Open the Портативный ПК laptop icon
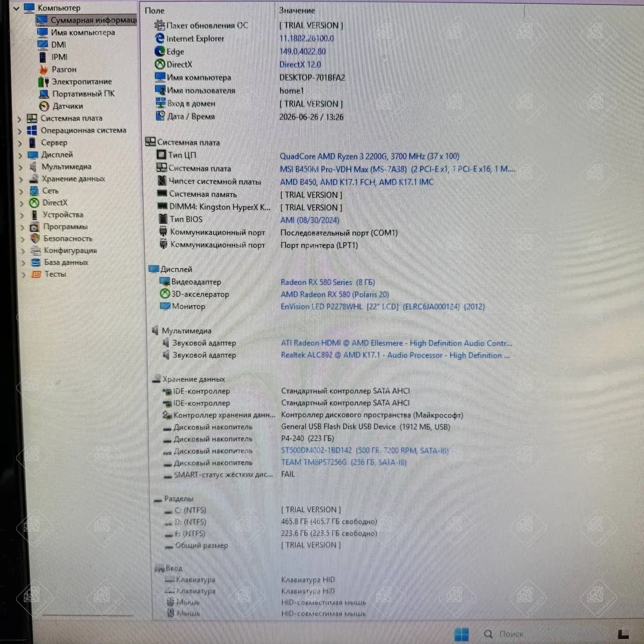The height and width of the screenshot is (644, 644). (44, 94)
